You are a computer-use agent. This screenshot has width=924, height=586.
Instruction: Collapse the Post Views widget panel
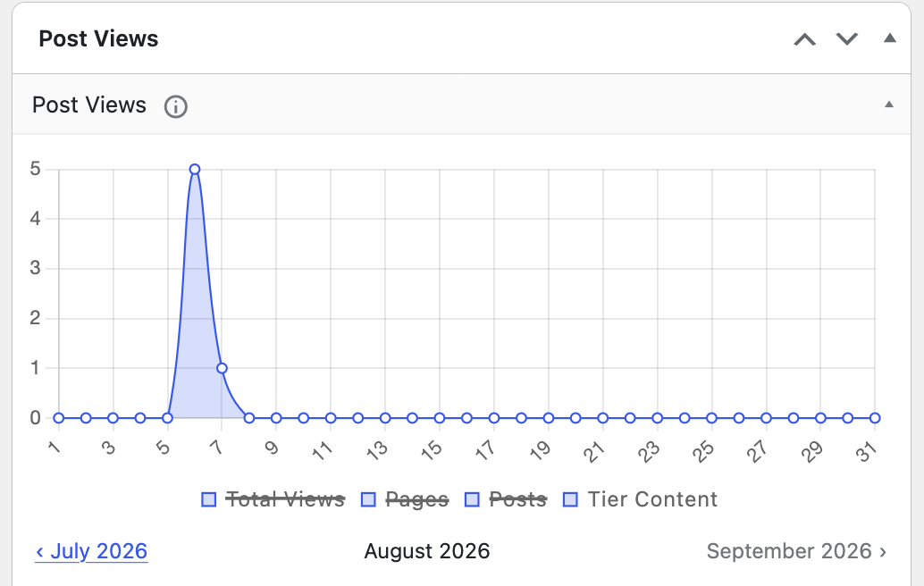(x=890, y=38)
